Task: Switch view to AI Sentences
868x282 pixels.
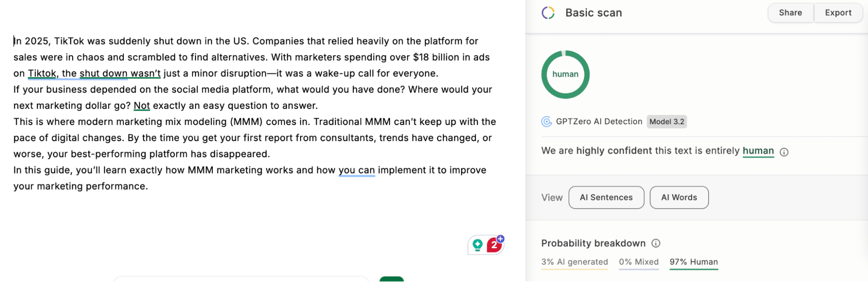Action: [x=606, y=198]
